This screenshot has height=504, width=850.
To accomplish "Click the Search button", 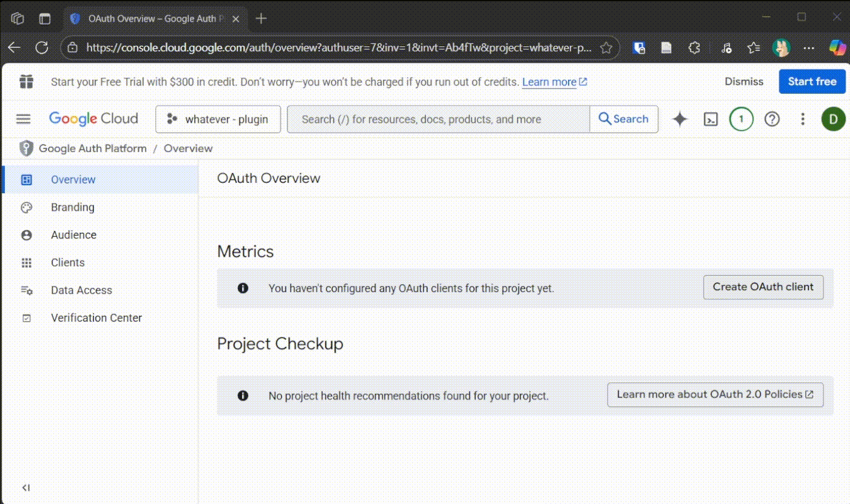I will tap(624, 119).
